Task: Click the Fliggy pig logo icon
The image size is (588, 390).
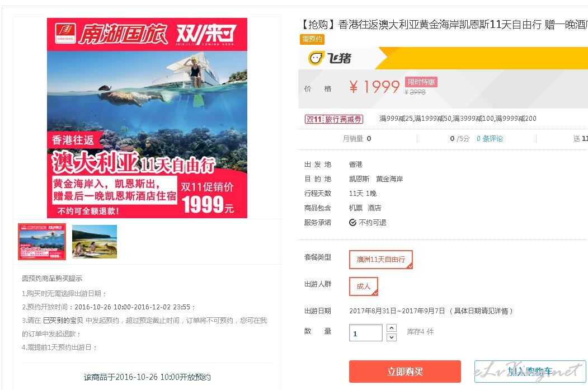Action: 316,58
